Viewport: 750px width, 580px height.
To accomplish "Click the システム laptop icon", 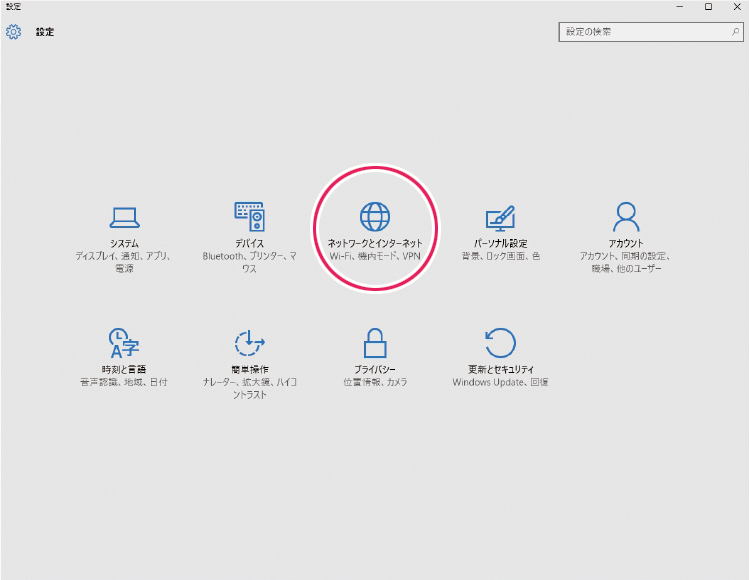I will pos(124,217).
